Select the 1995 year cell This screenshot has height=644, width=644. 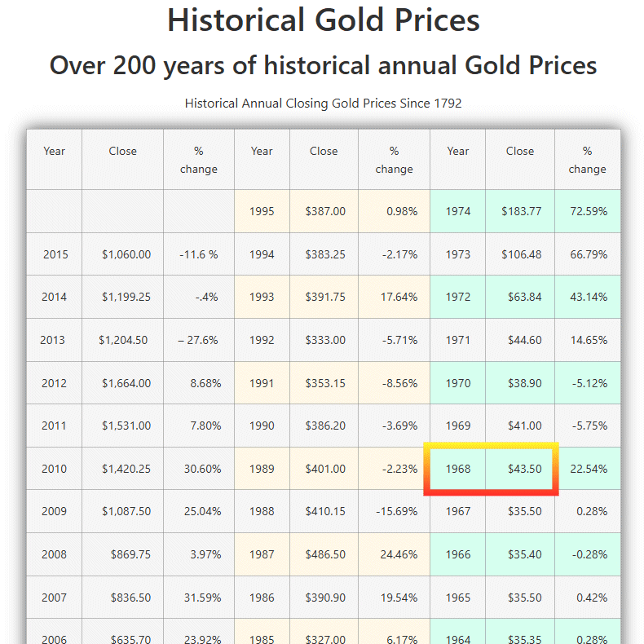pos(262,211)
